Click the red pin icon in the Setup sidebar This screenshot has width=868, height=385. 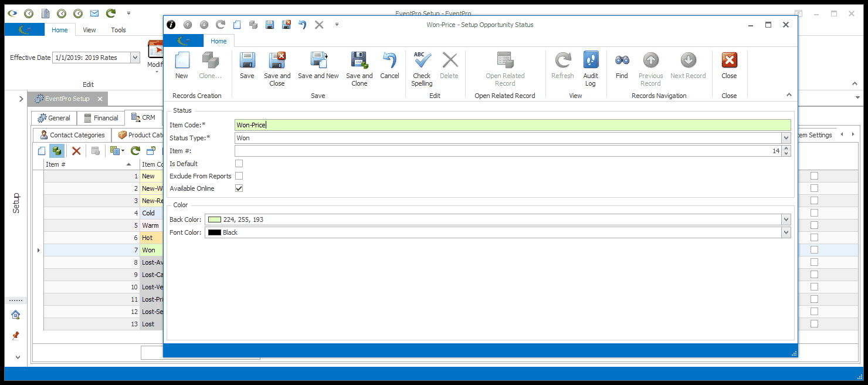pos(16,336)
